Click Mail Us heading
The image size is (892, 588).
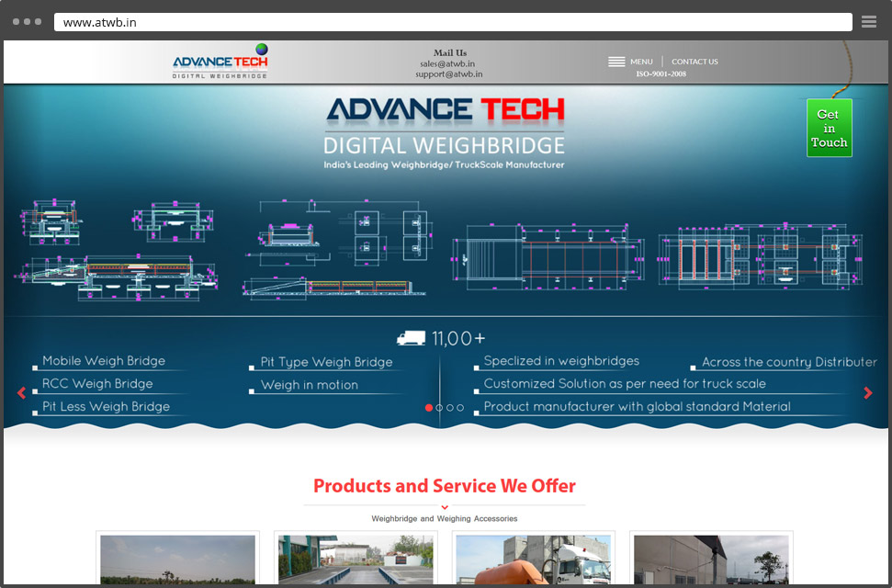pos(450,53)
